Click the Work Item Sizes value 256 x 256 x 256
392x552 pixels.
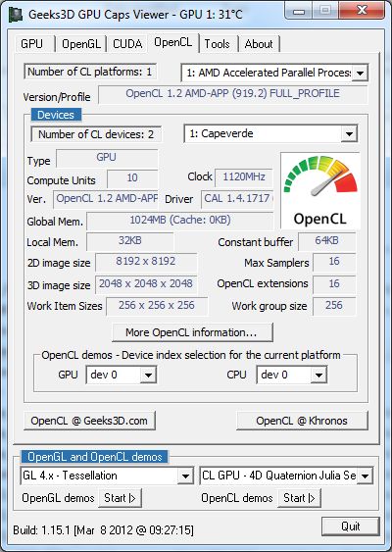click(x=157, y=306)
